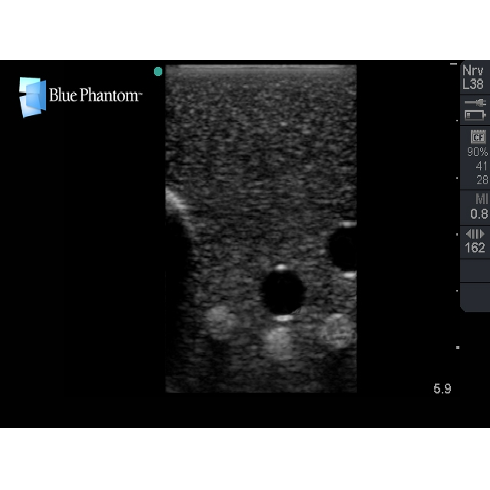Click the CF memory card icon
Image resolution: width=490 pixels, height=490 pixels.
click(x=478, y=137)
